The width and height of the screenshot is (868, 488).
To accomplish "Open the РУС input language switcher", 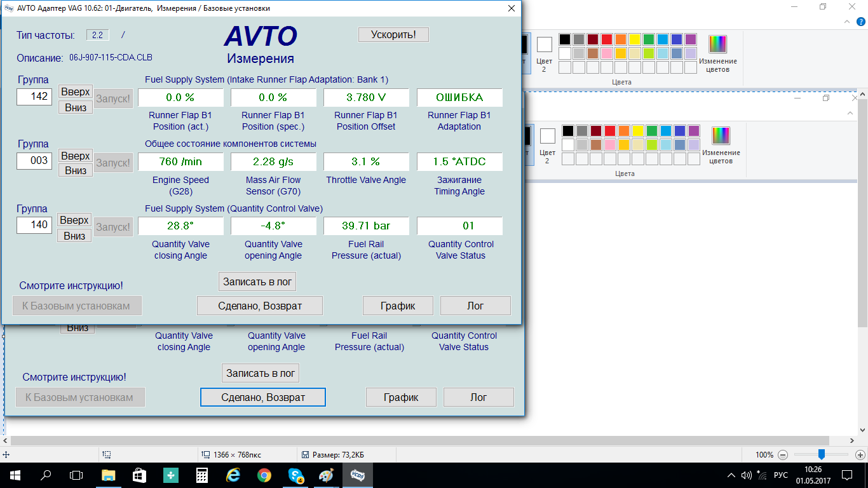I will pos(781,475).
